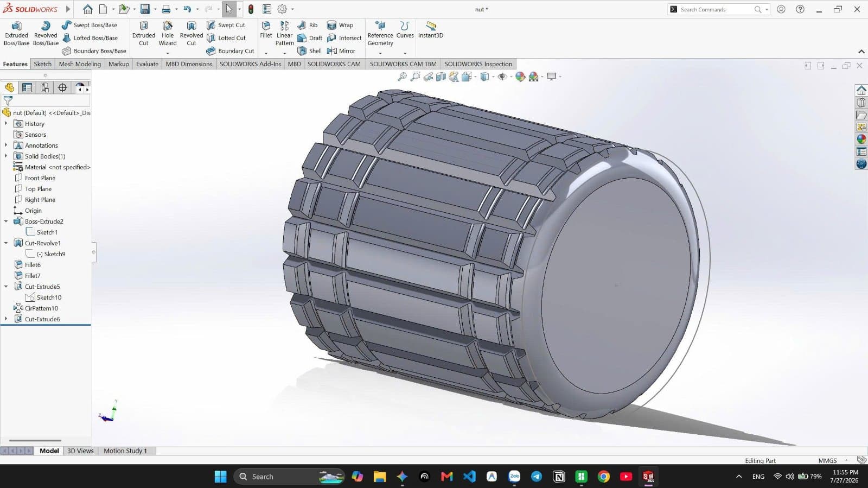Open the Fillet dropdown arrow

click(x=266, y=53)
